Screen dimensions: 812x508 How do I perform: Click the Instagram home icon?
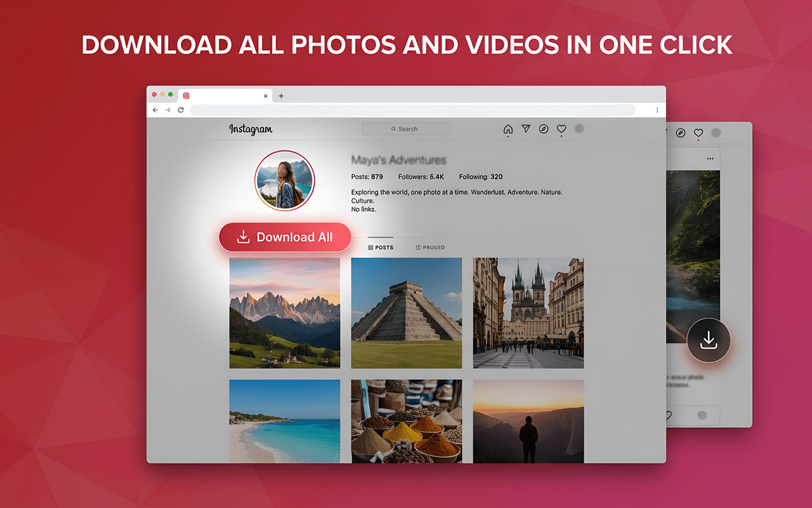coord(507,129)
